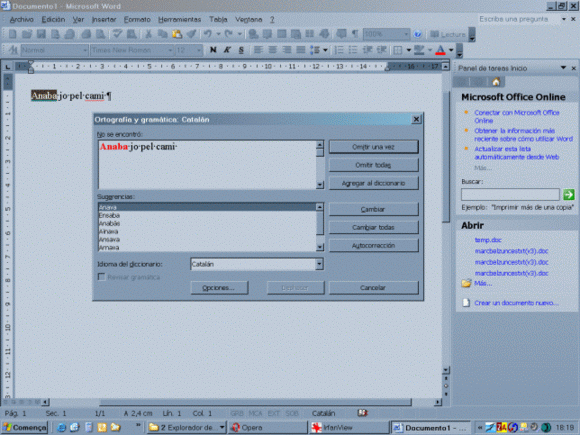This screenshot has width=580, height=435.
Task: Click the spelling status book icon in status bar
Action: (362, 413)
